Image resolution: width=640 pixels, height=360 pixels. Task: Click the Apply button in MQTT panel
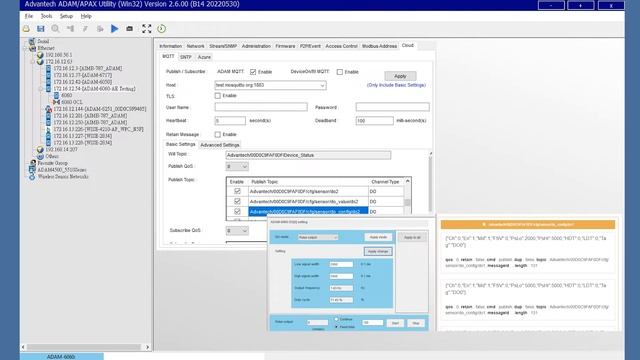tap(400, 76)
